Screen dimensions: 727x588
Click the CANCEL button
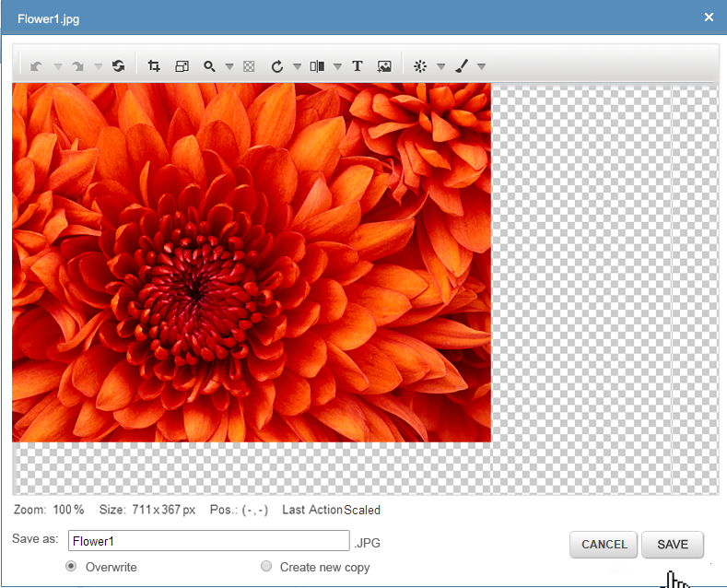click(604, 545)
